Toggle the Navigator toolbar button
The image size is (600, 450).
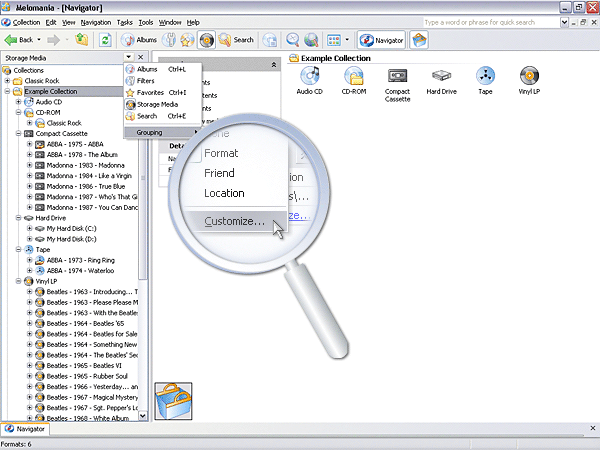click(x=379, y=40)
